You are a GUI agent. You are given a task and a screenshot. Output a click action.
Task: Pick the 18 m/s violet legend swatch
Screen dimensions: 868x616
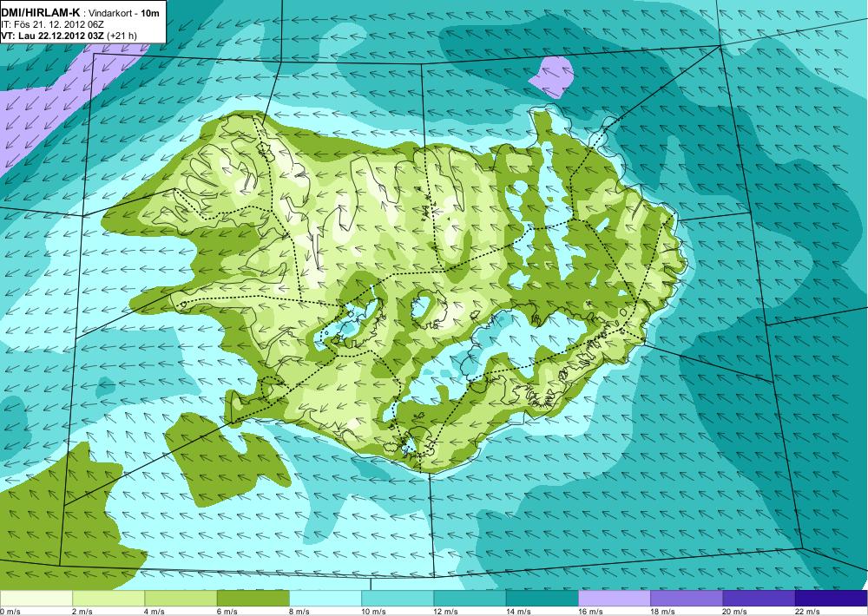[687, 599]
